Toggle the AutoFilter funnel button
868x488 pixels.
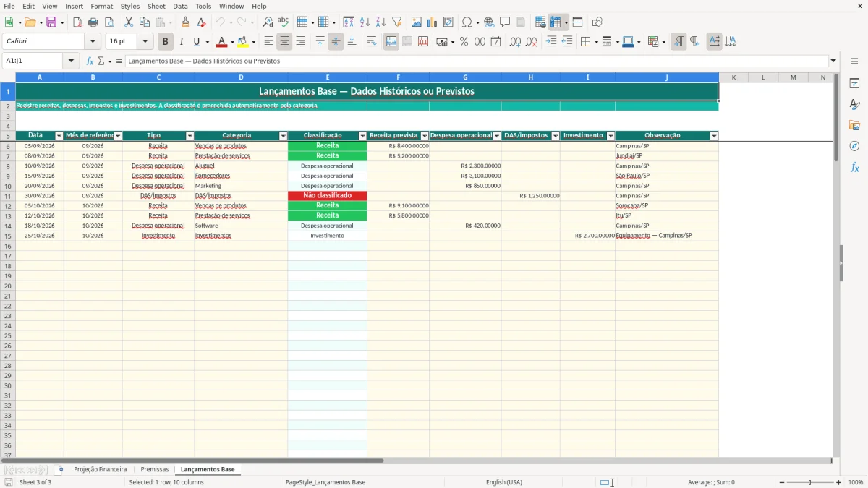click(397, 22)
